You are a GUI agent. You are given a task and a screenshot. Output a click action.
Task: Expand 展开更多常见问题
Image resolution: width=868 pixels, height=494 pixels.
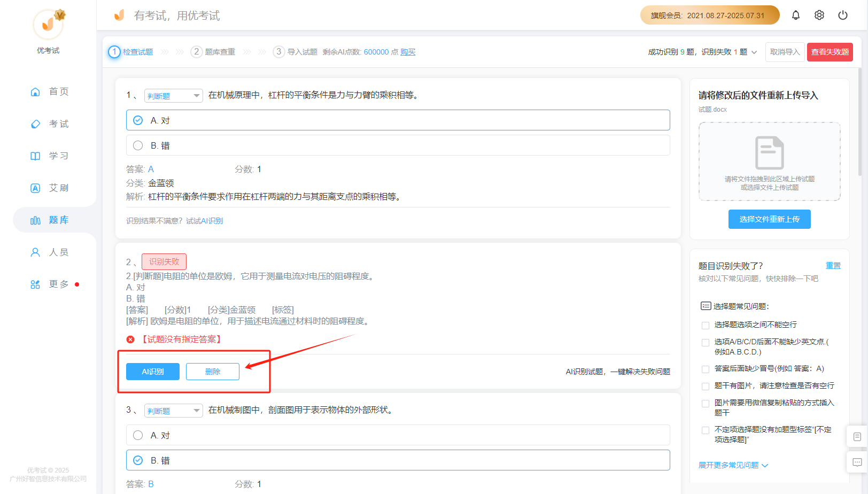pos(733,465)
